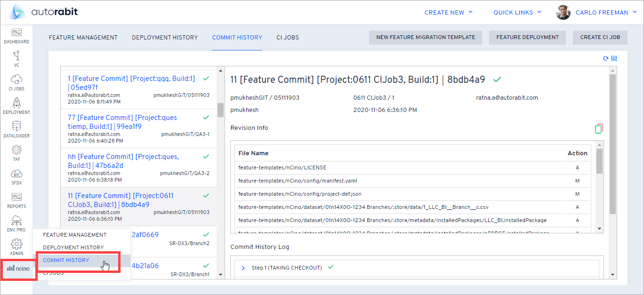Click the CREATE CI JOB button
The image size is (644, 295).
[600, 37]
